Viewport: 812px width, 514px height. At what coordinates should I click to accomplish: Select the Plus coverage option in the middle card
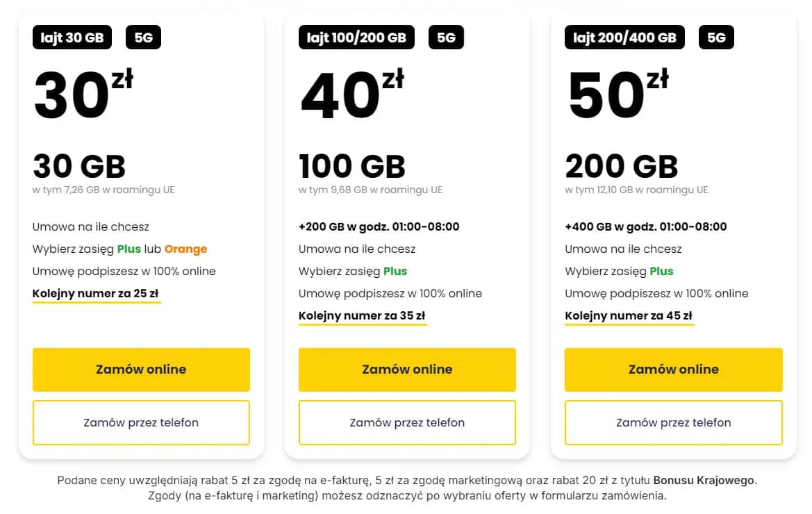pos(395,271)
